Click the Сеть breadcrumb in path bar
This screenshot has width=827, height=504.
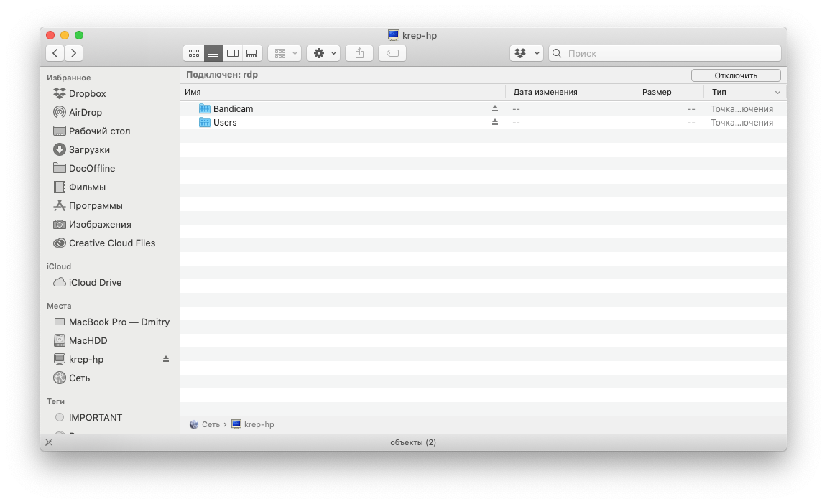(x=210, y=424)
